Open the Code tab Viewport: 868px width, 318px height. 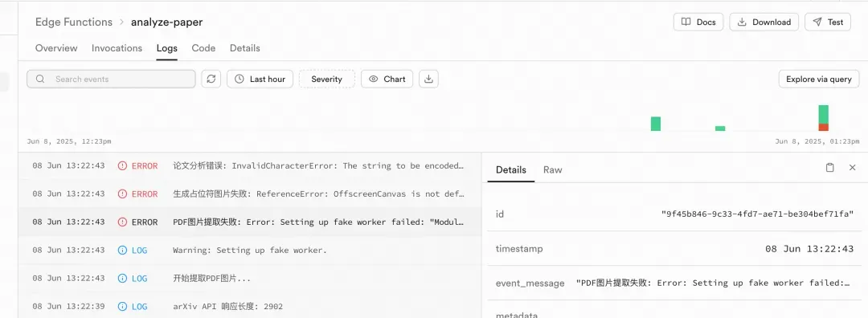click(x=203, y=48)
